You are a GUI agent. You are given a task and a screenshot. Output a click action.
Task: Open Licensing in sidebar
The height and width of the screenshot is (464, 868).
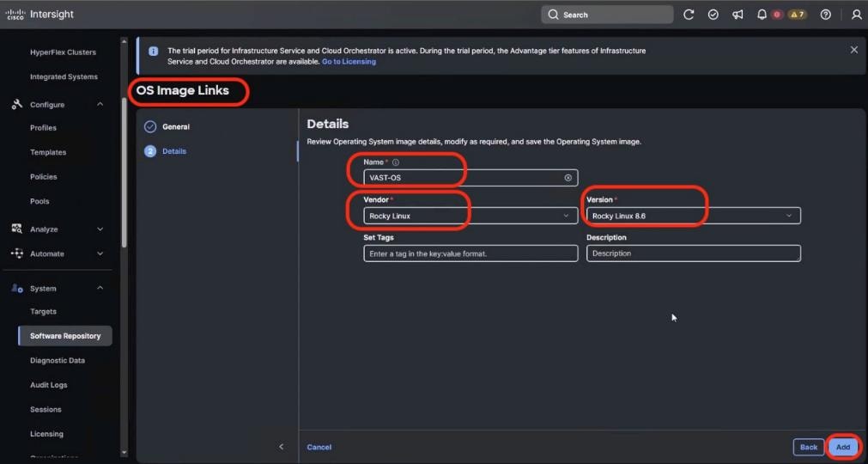(46, 434)
